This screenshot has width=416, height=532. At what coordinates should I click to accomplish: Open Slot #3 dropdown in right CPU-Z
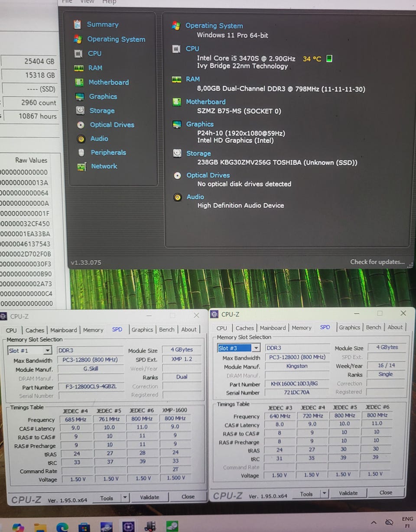pyautogui.click(x=256, y=348)
